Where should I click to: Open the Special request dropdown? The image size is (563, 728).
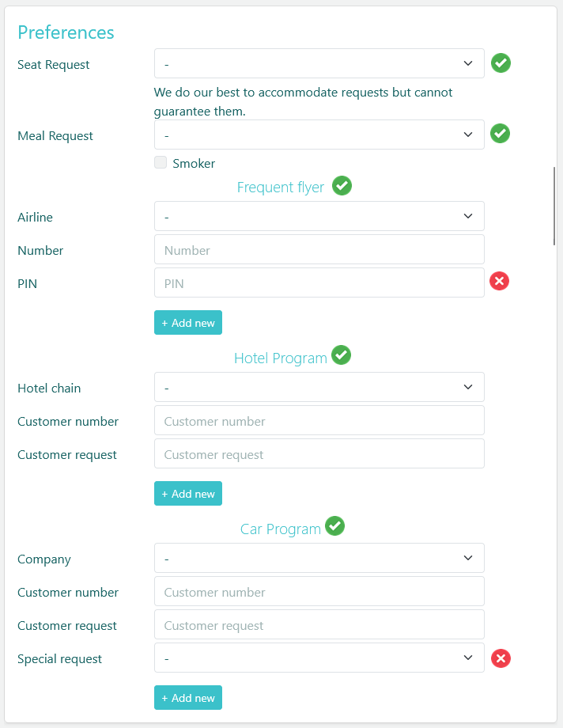coord(319,658)
